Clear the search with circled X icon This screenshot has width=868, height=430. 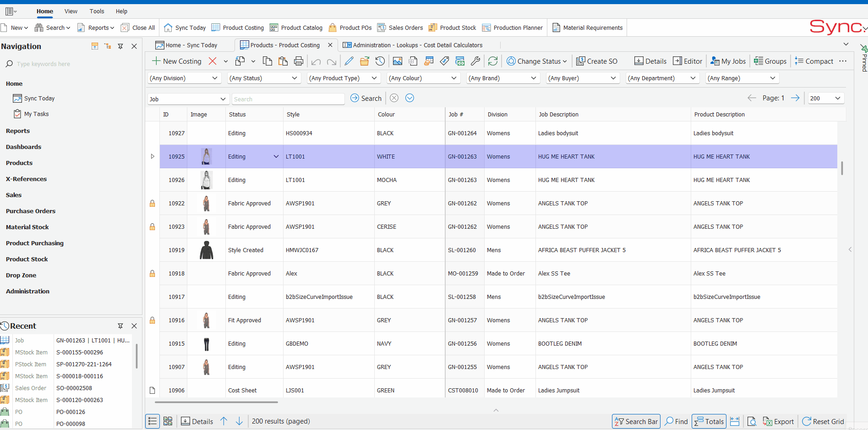394,98
